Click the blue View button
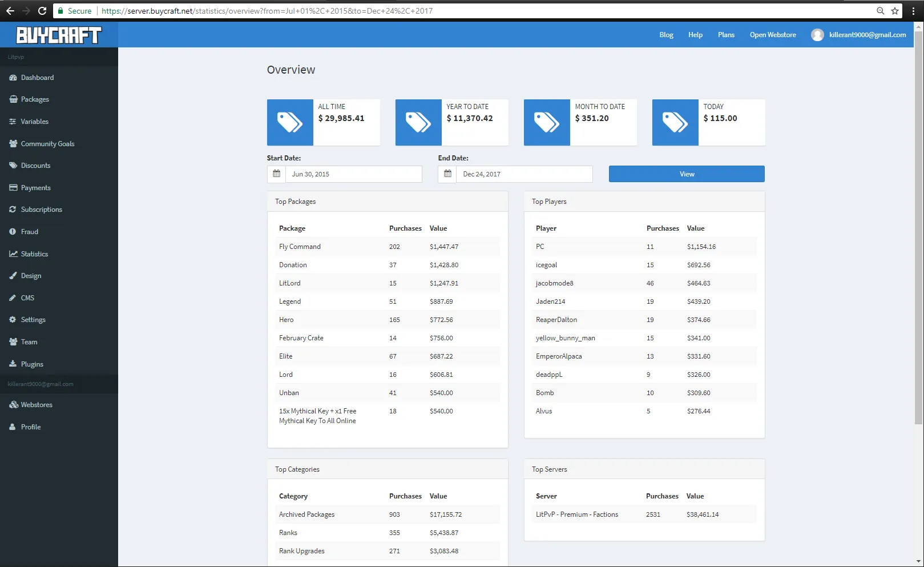 (x=687, y=174)
